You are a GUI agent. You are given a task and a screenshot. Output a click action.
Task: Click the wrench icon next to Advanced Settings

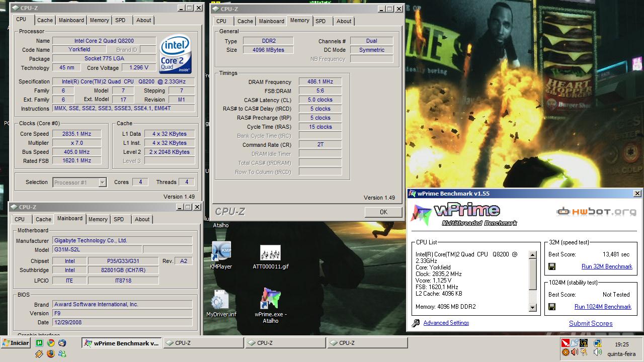[416, 323]
